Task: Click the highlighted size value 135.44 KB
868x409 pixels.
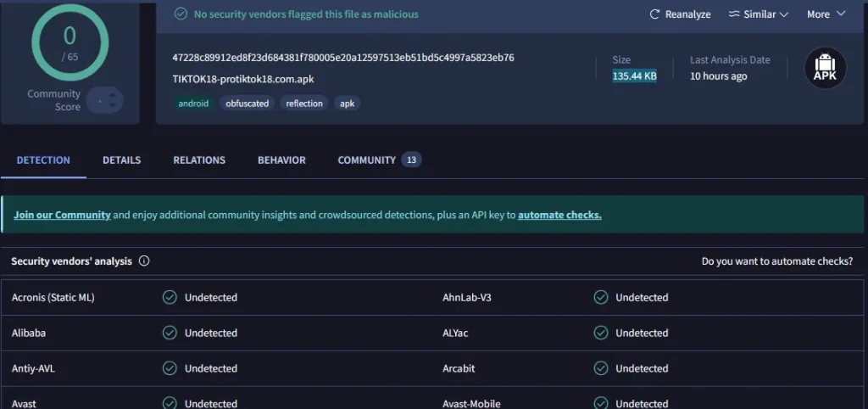Action: coord(634,76)
